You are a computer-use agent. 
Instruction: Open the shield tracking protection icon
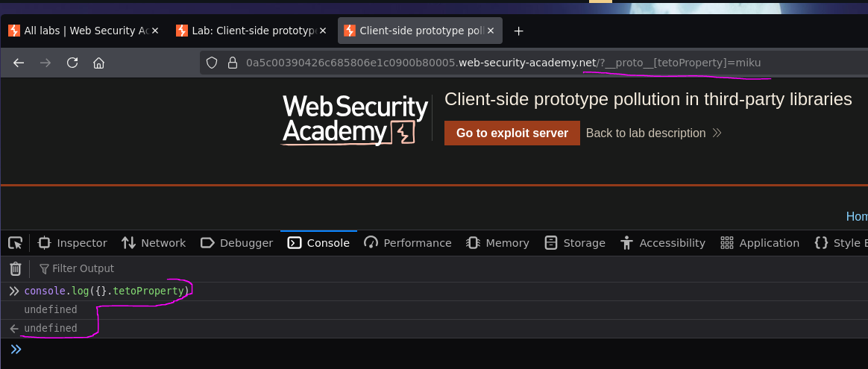tap(212, 63)
